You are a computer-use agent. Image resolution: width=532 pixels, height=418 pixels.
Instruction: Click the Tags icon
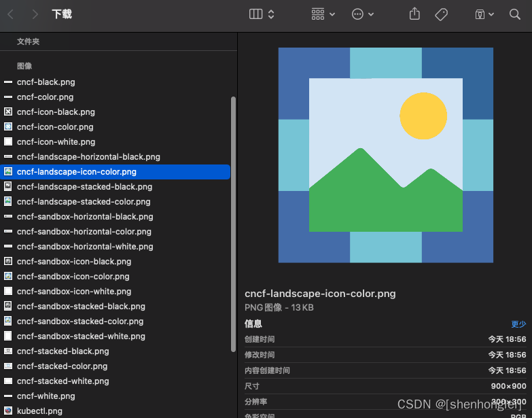click(x=441, y=14)
